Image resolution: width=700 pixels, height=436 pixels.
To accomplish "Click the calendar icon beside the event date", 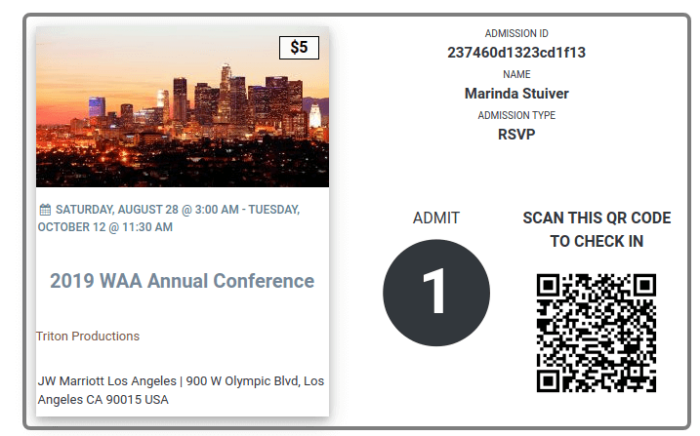I will click(x=45, y=209).
